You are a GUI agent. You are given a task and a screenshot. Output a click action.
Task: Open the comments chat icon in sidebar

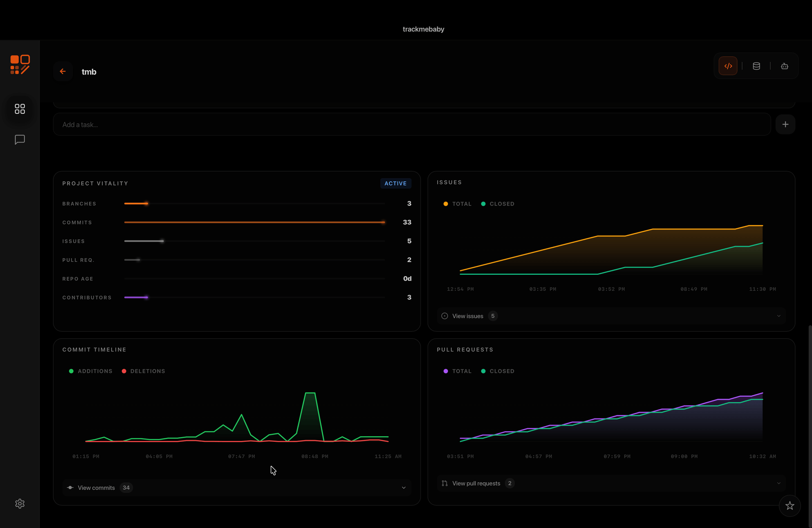pyautogui.click(x=19, y=139)
